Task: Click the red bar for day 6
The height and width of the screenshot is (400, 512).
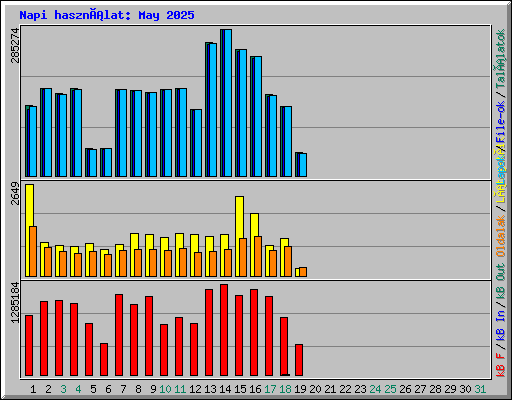Action: tap(104, 360)
